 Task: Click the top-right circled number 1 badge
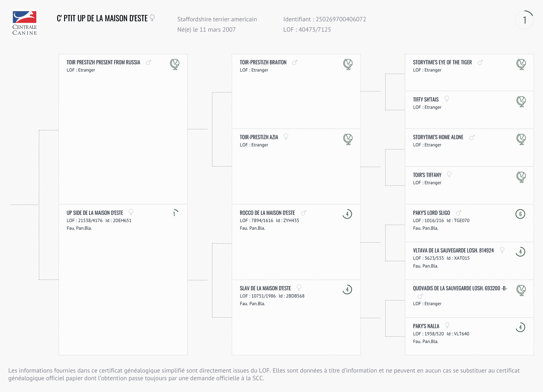click(524, 20)
